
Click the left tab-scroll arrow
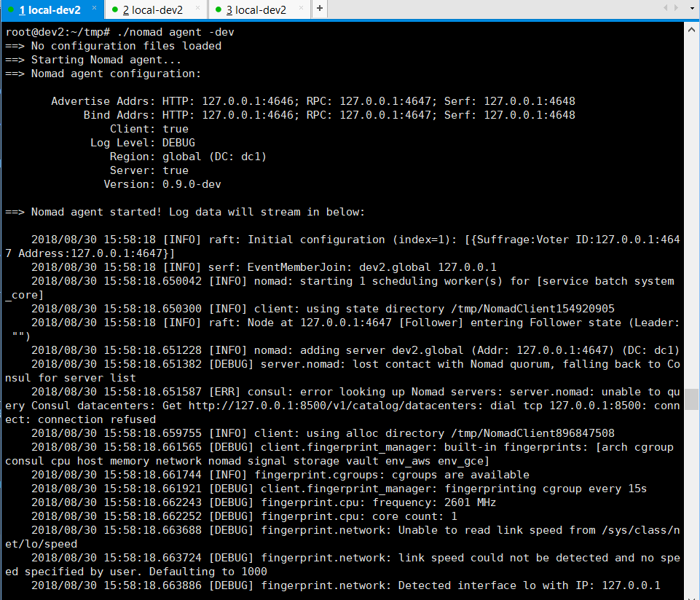coord(665,7)
